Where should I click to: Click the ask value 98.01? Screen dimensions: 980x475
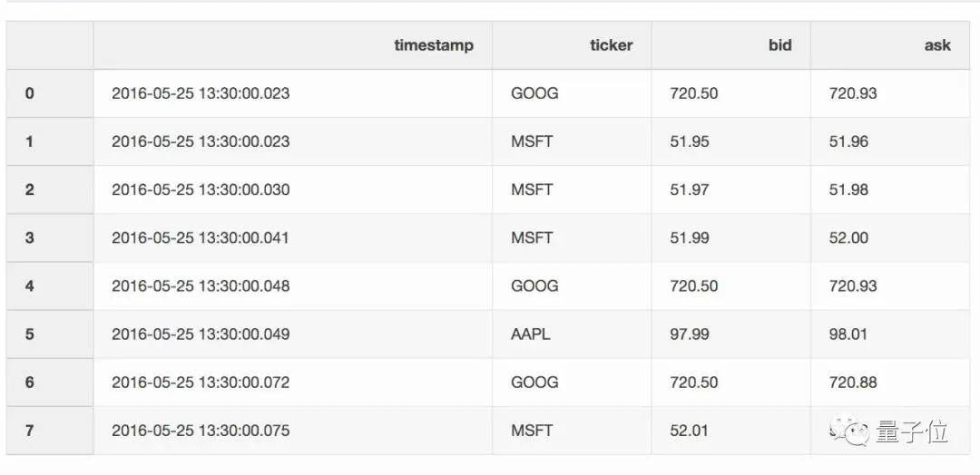click(x=848, y=334)
